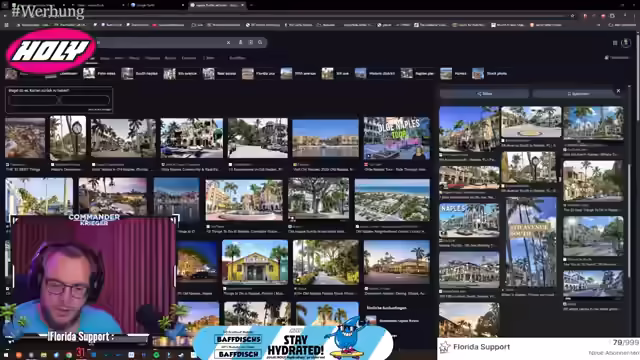This screenshot has width=640, height=360.
Task: Close the image preview side panel
Action: 618,91
